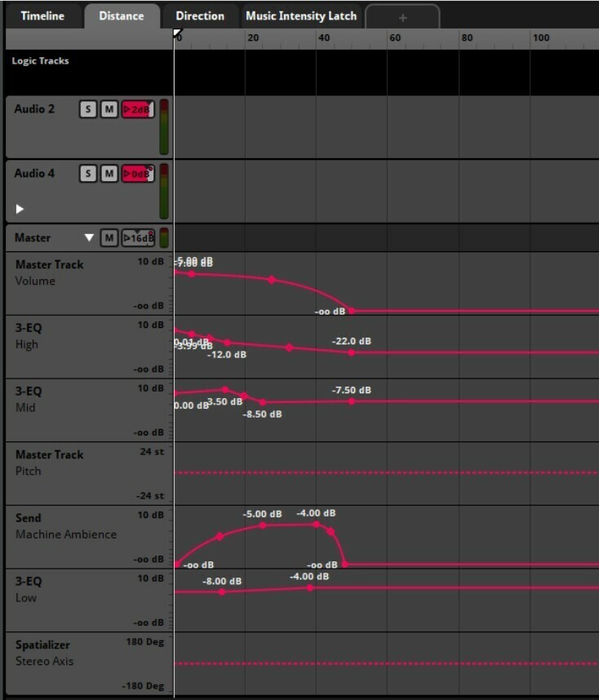
Task: Mute the Audio 4 track
Action: tap(109, 174)
